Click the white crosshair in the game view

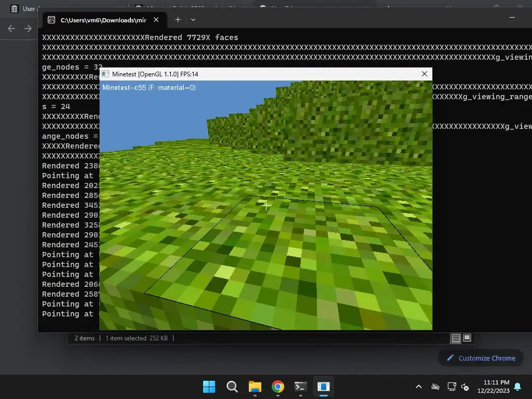point(266,205)
